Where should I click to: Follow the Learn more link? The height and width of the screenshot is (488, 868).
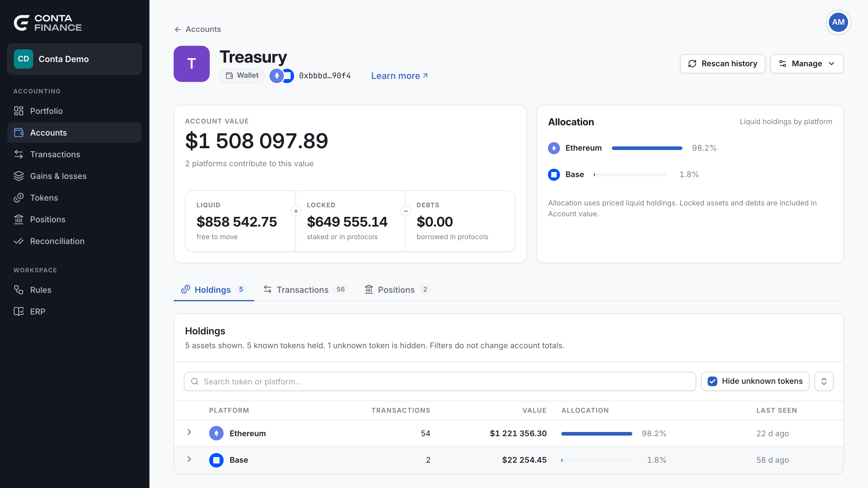399,76
